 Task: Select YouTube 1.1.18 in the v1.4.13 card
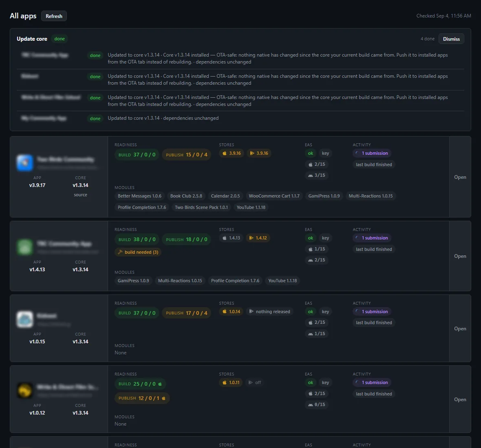coord(282,281)
